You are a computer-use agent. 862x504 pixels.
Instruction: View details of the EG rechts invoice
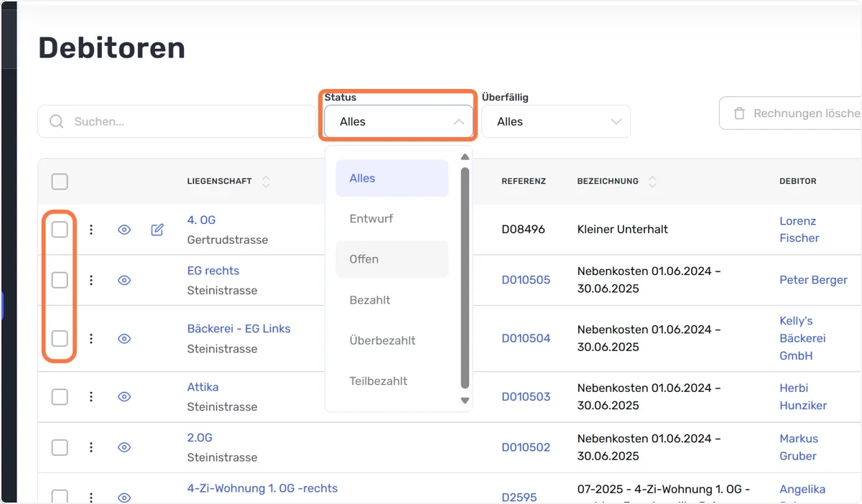[124, 280]
